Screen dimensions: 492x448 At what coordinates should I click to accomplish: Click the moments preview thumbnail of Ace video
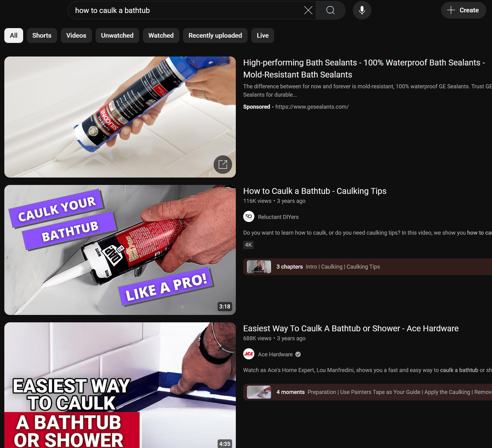(x=259, y=392)
